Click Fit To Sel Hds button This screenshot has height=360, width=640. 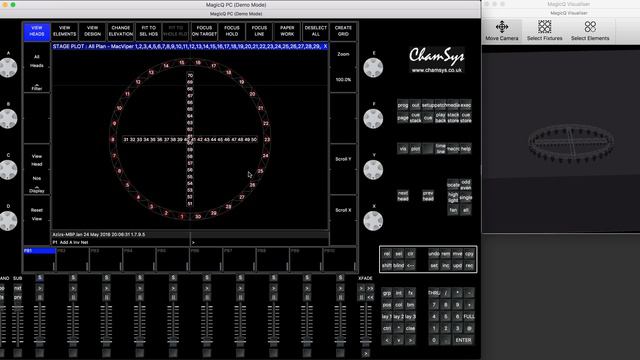click(149, 31)
